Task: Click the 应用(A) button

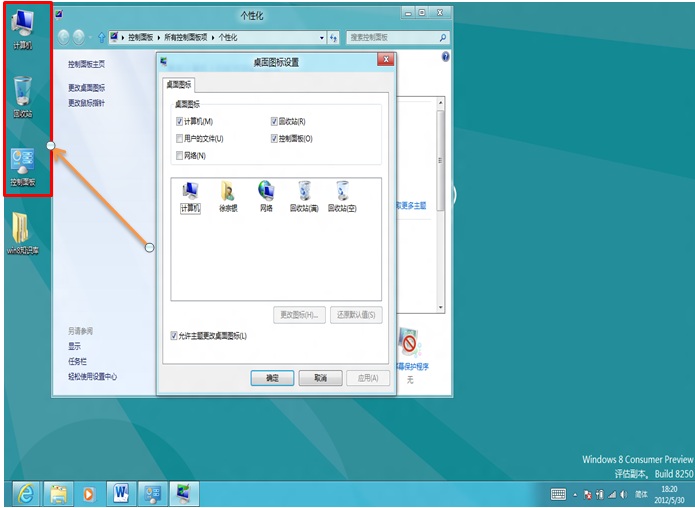Action: [x=368, y=378]
